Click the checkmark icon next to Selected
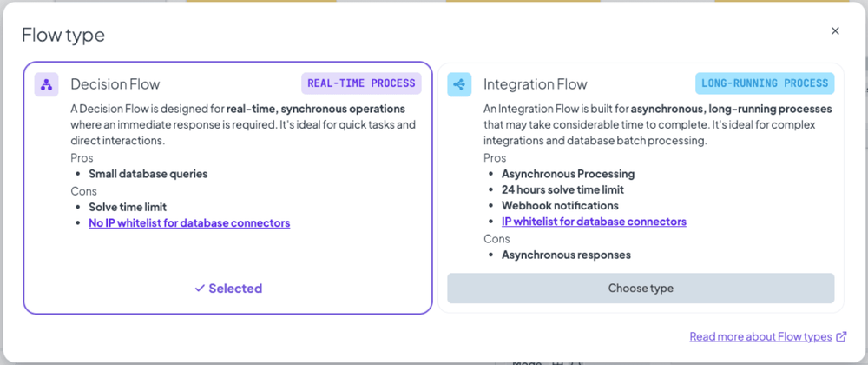 200,289
